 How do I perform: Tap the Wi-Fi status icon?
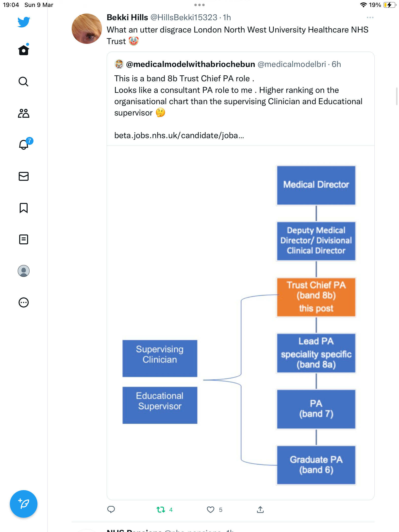pyautogui.click(x=364, y=5)
